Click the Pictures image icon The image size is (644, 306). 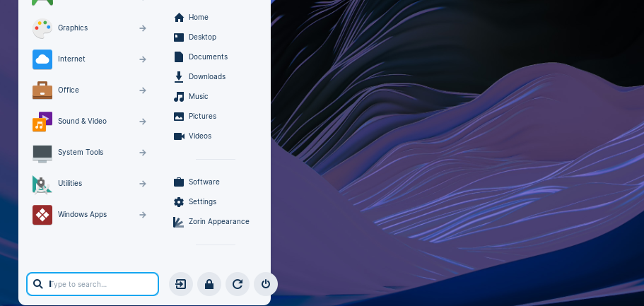pyautogui.click(x=179, y=116)
